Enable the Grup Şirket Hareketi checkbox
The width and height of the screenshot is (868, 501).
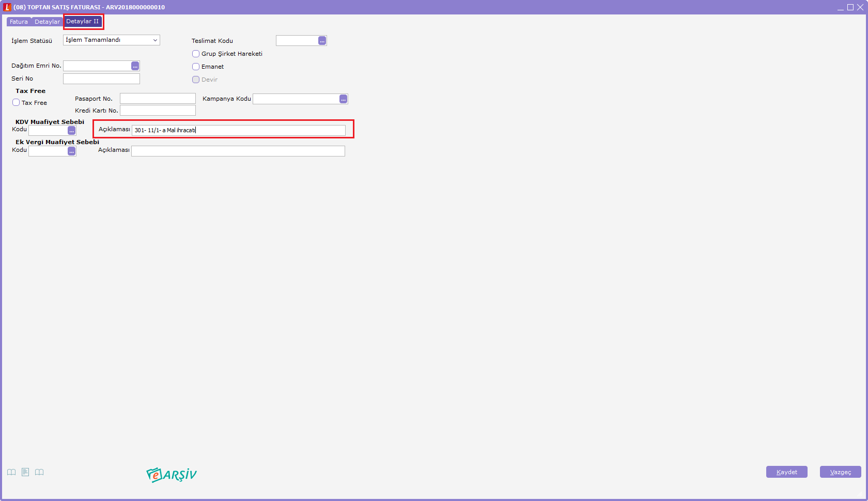point(196,54)
